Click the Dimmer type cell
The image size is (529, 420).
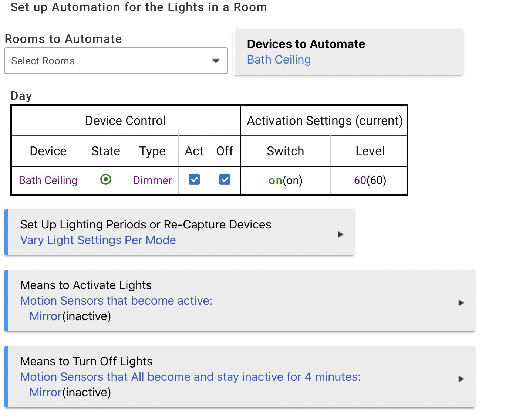152,180
